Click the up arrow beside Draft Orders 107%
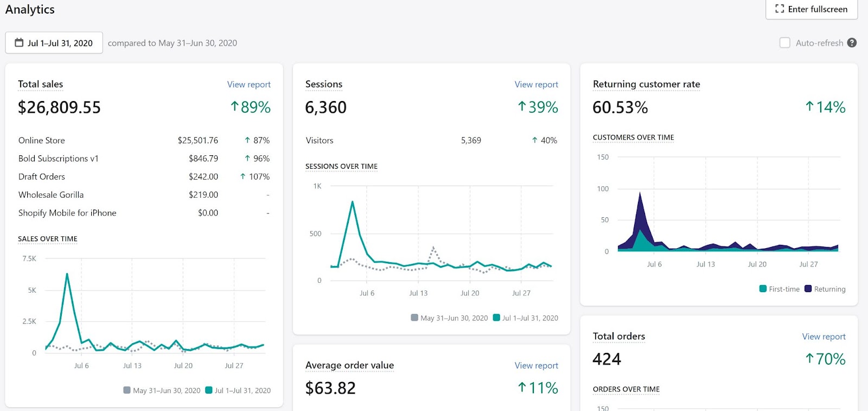 (x=242, y=176)
